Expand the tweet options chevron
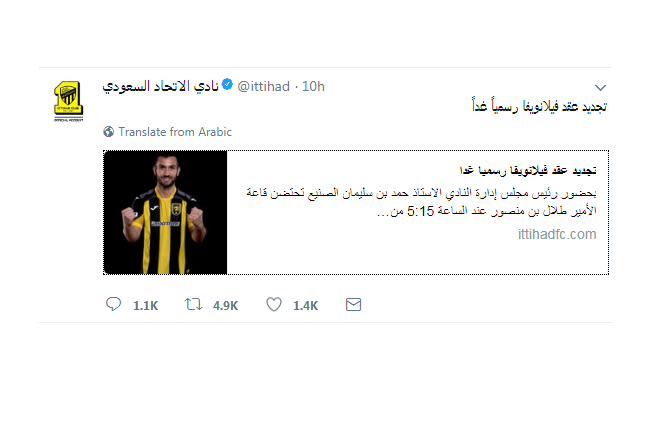This screenshot has width=666, height=447. tap(600, 88)
